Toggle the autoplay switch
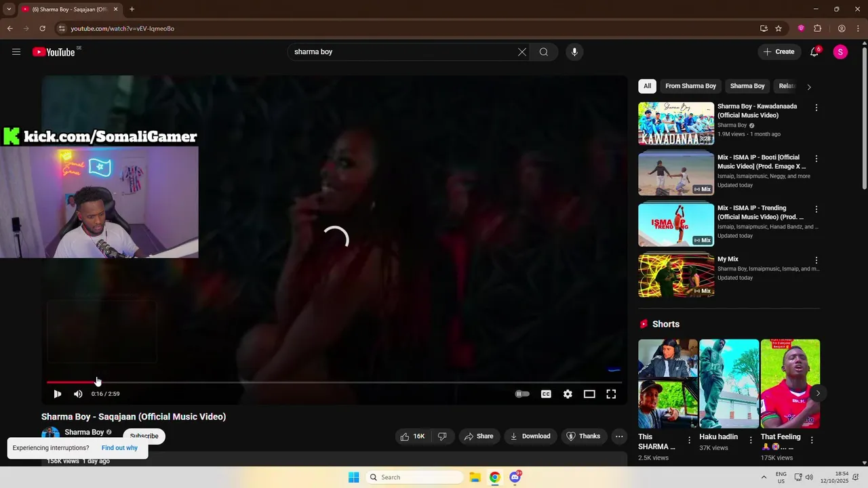 click(x=522, y=394)
